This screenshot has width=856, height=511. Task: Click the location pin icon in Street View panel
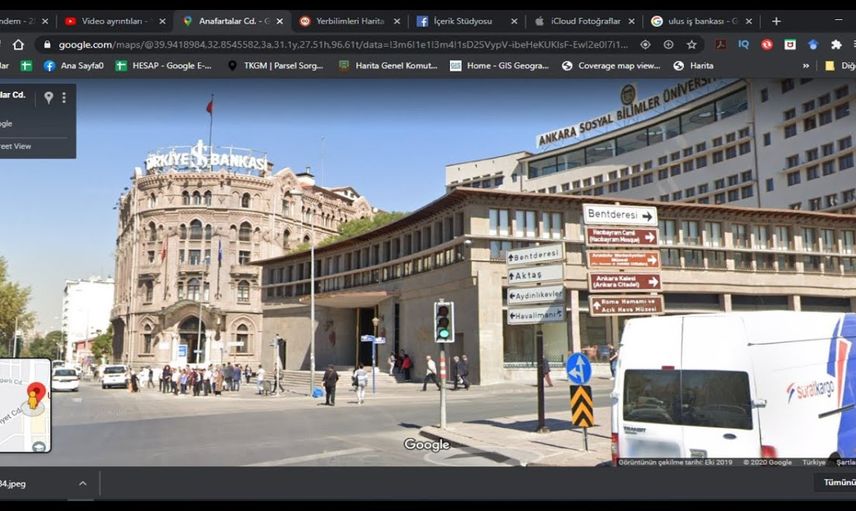pyautogui.click(x=48, y=98)
